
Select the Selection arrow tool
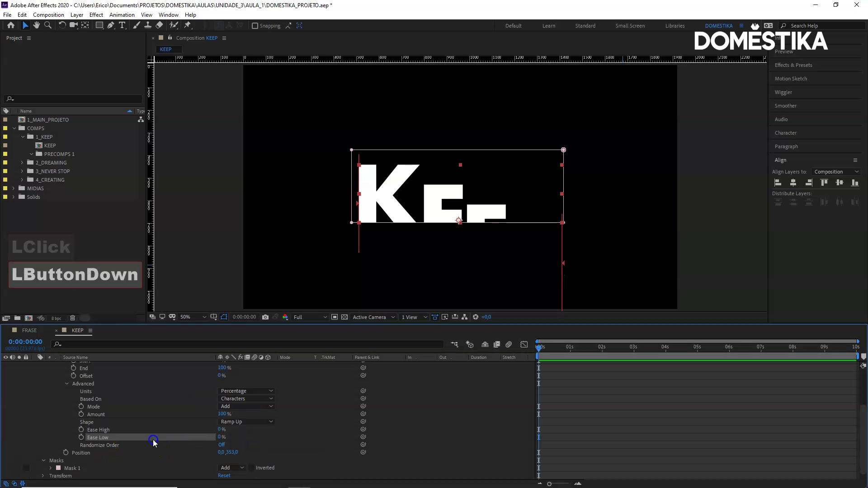point(25,25)
